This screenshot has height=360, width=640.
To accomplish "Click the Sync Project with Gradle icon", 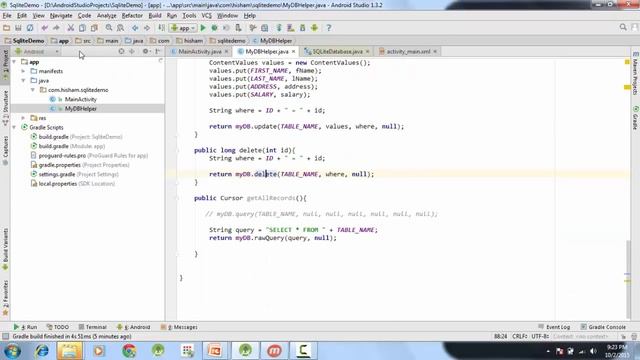I will [279, 28].
